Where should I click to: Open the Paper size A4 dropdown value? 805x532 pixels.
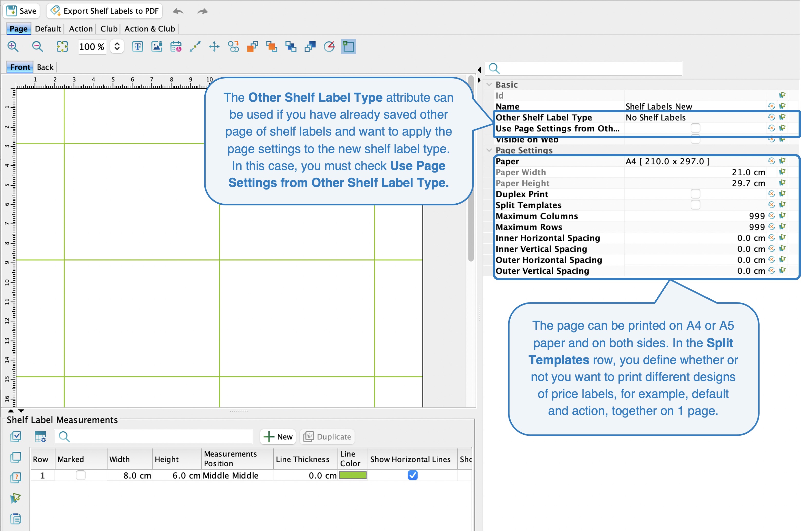[x=695, y=161]
